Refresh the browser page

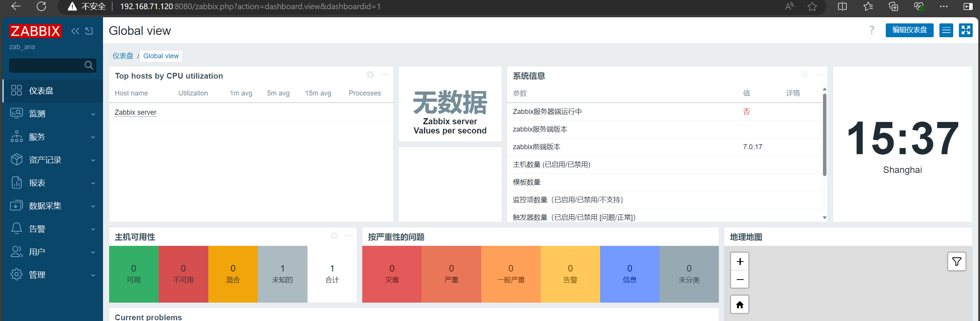(41, 7)
